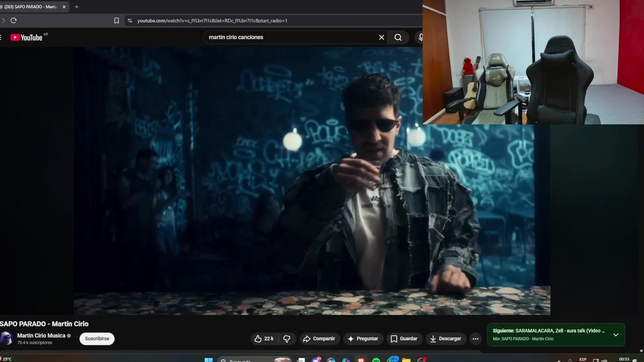The width and height of the screenshot is (644, 362).
Task: Click the ESP language indicator in tray
Action: 583,359
